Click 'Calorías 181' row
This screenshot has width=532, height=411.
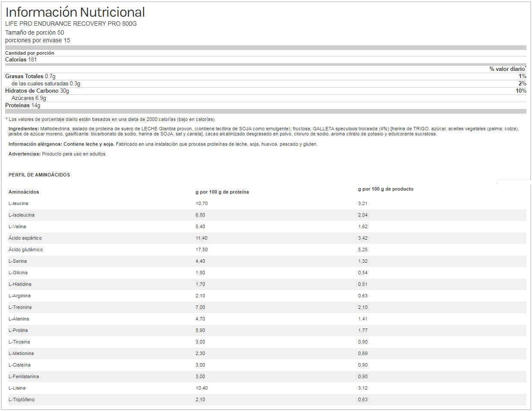point(266,60)
